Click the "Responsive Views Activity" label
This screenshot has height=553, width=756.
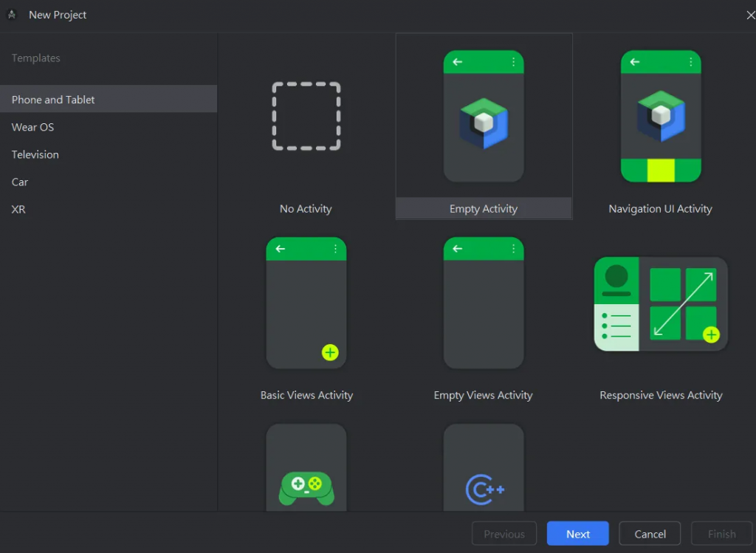coord(661,395)
